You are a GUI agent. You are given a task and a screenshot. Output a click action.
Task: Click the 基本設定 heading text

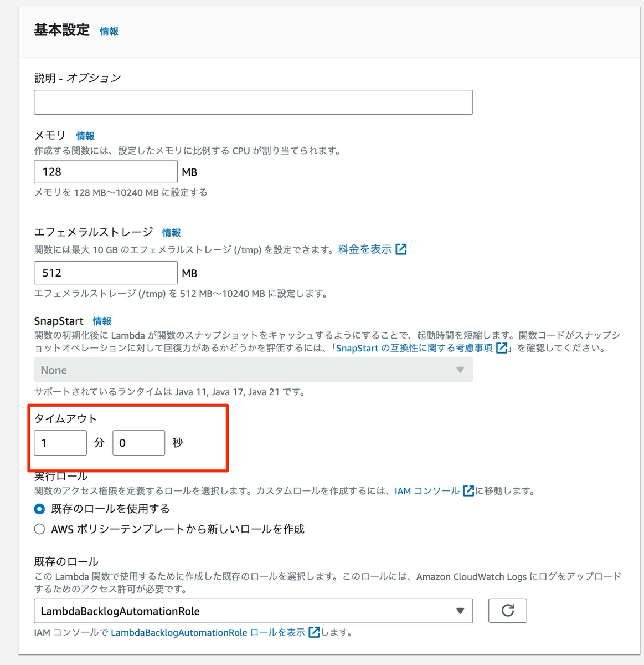[x=62, y=30]
